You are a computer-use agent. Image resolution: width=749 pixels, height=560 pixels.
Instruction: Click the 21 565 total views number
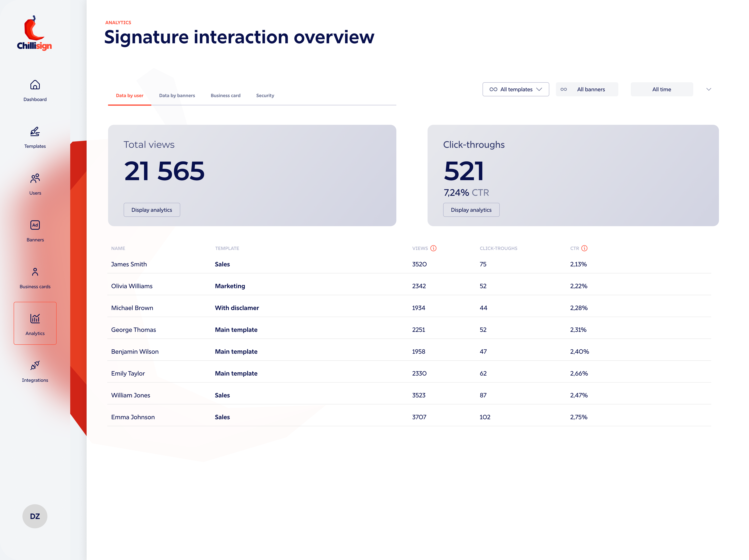(x=164, y=171)
